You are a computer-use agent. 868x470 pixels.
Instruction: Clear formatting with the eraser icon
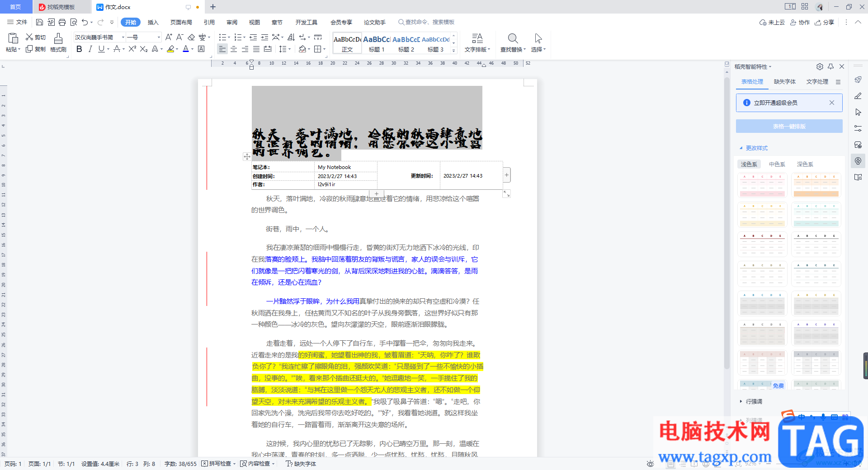click(x=191, y=37)
